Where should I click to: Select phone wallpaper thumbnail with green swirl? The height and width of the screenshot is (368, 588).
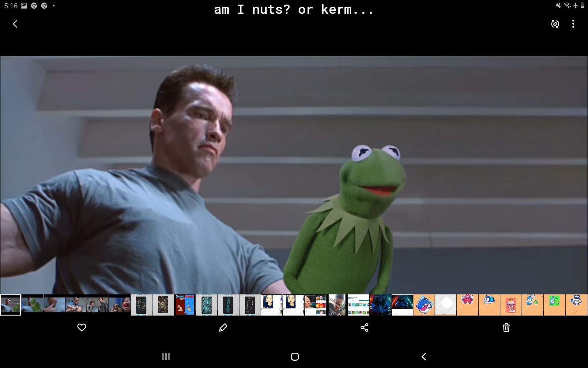point(141,305)
